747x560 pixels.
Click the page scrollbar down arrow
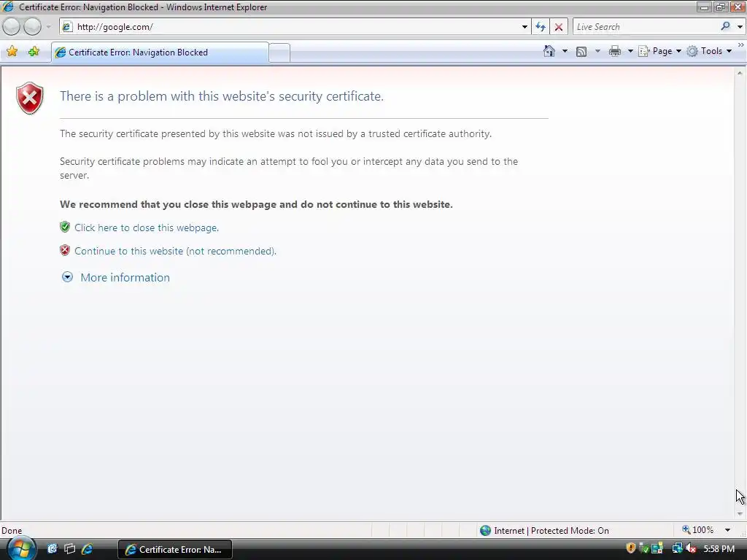740,514
